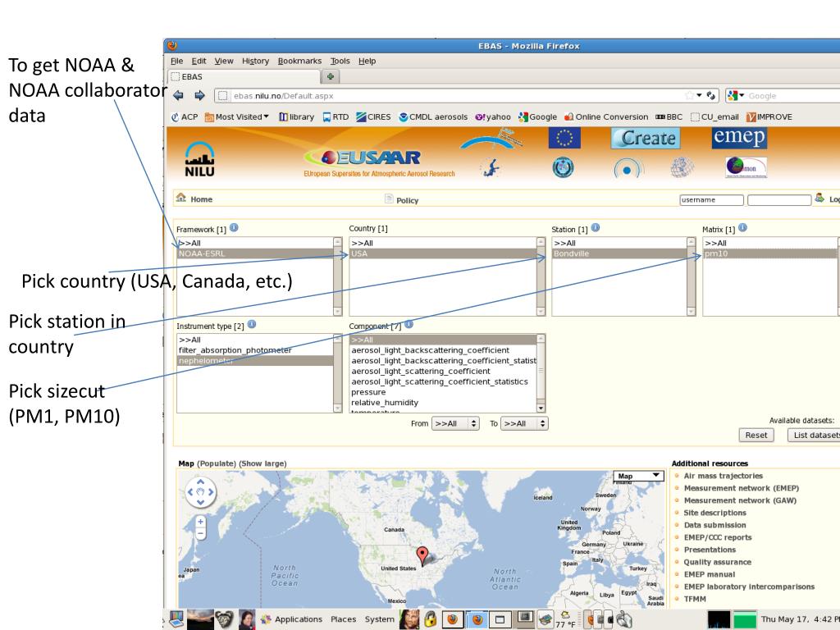Click the username input field
Viewport: 840px width, 630px height.
point(711,200)
